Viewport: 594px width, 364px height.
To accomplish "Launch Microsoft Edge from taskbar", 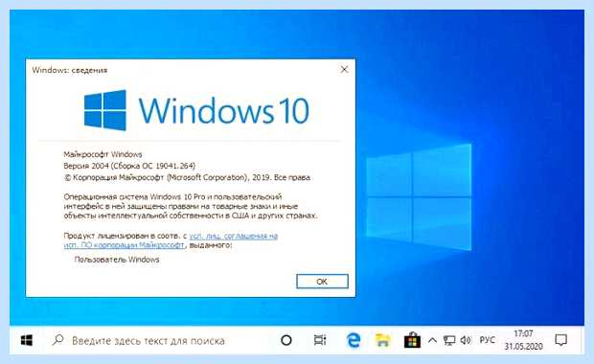I will click(x=354, y=340).
